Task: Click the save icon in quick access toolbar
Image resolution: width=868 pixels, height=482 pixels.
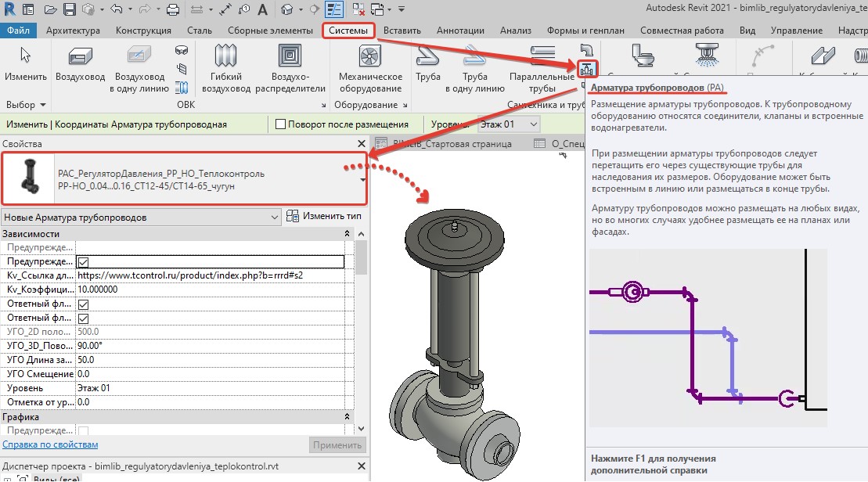Action: 69,9
